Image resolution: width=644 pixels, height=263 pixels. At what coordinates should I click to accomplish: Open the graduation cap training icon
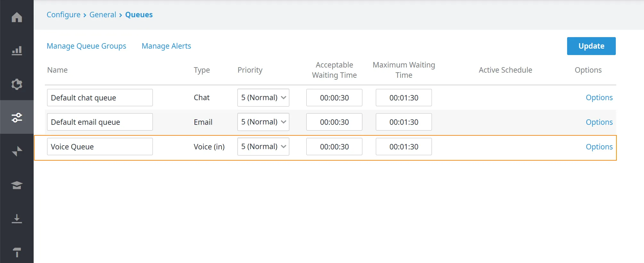tap(17, 185)
